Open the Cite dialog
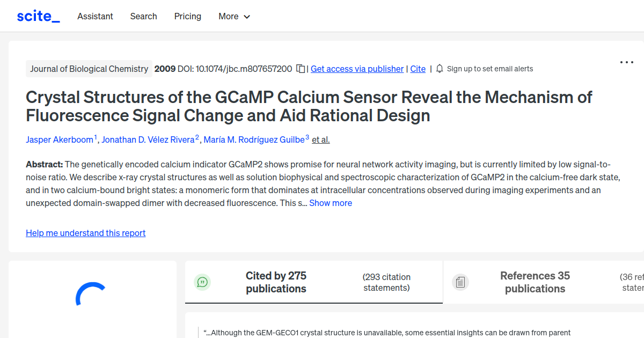Image resolution: width=644 pixels, height=338 pixels. point(418,69)
